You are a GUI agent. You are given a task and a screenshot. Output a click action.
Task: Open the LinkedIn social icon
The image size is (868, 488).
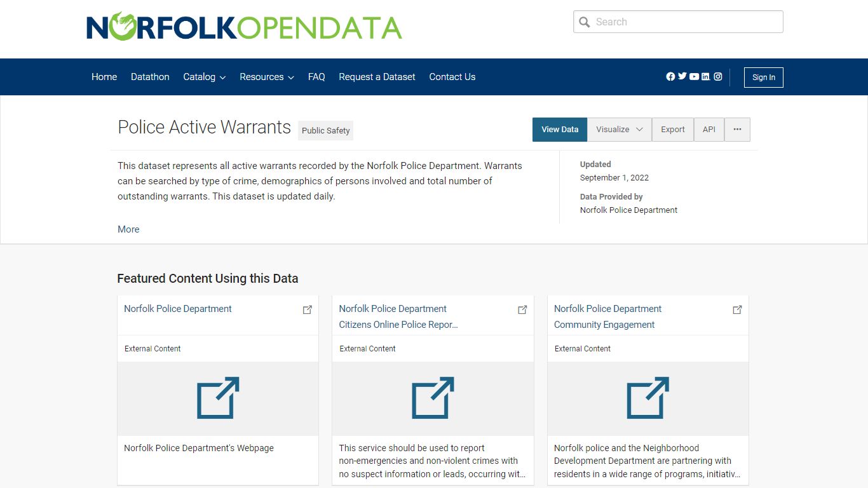click(x=706, y=76)
